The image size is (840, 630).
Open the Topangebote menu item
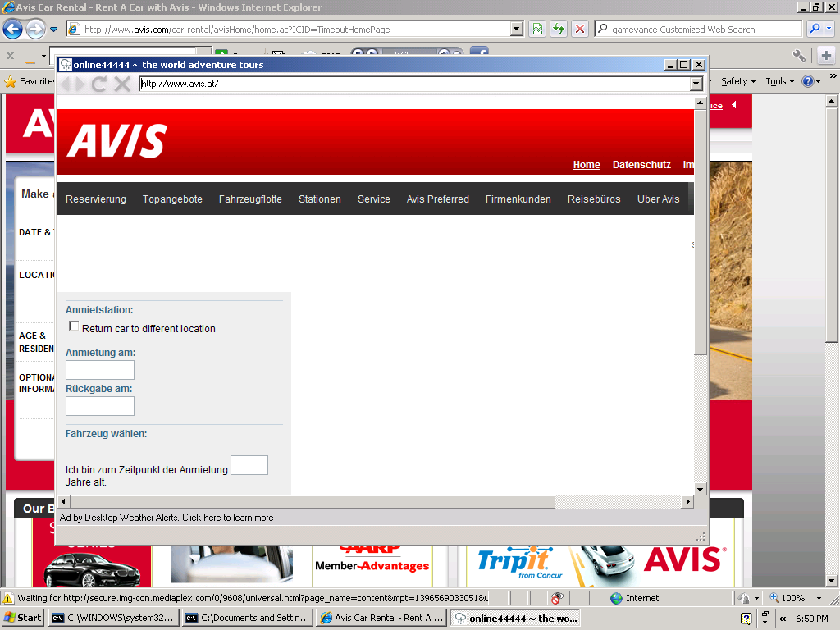tap(172, 199)
